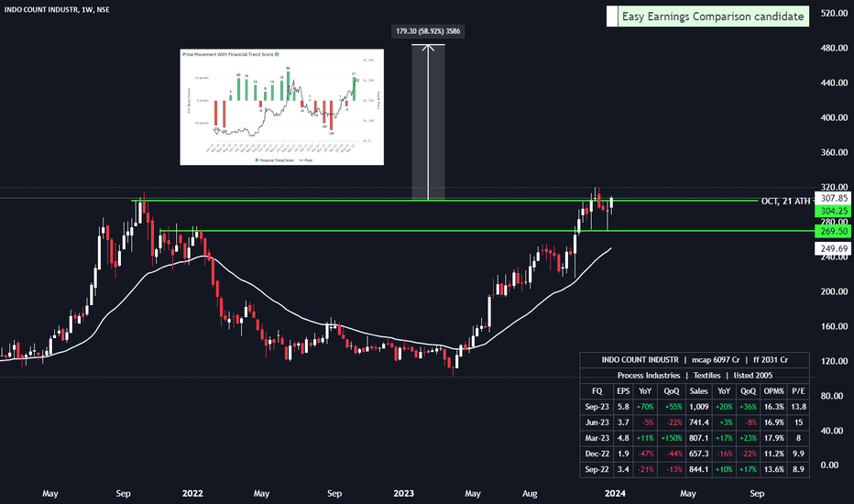
Task: Click the 13.8 P/E cell
Action: [x=798, y=407]
